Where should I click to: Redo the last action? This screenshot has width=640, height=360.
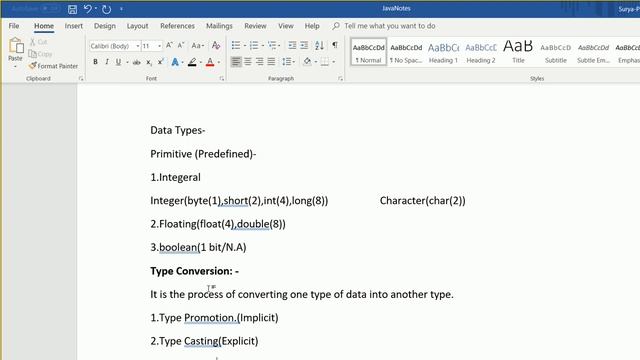click(107, 9)
